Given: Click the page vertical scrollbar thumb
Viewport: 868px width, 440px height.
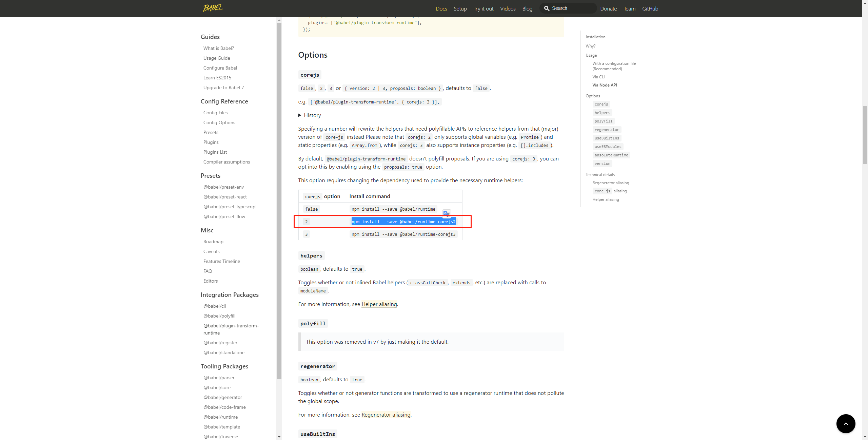Looking at the screenshot, I should [865, 135].
